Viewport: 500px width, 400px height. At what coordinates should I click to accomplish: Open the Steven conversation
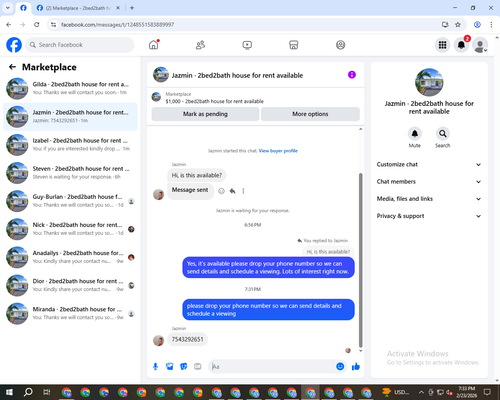point(70,173)
